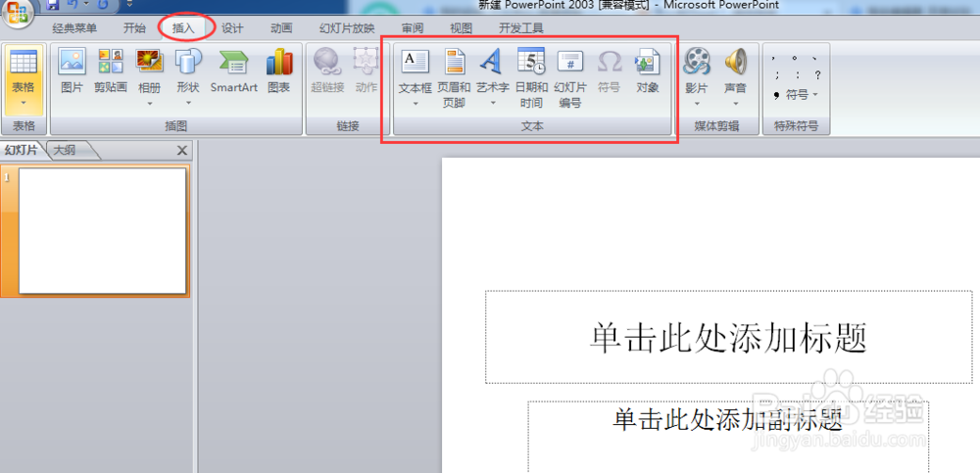Open the 形状 shapes gallery
This screenshot has height=473, width=980.
coord(188,70)
